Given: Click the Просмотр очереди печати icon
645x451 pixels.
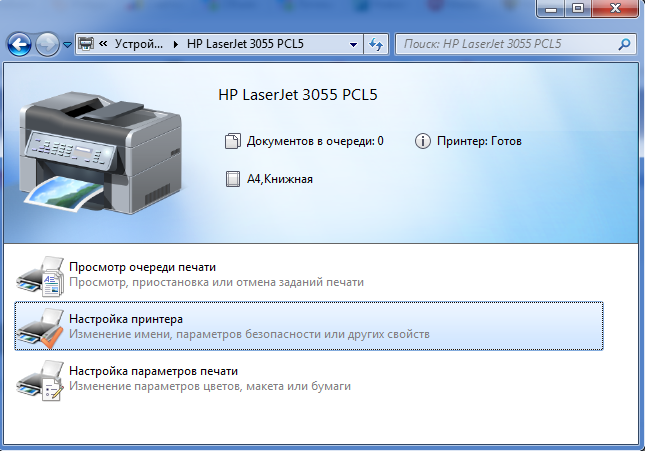Looking at the screenshot, I should (x=40, y=276).
